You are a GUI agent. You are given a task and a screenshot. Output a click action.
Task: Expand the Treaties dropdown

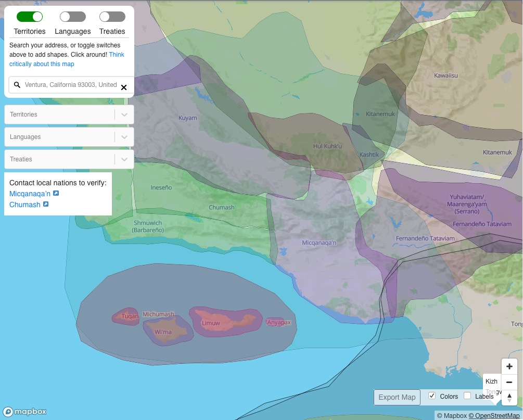click(124, 159)
